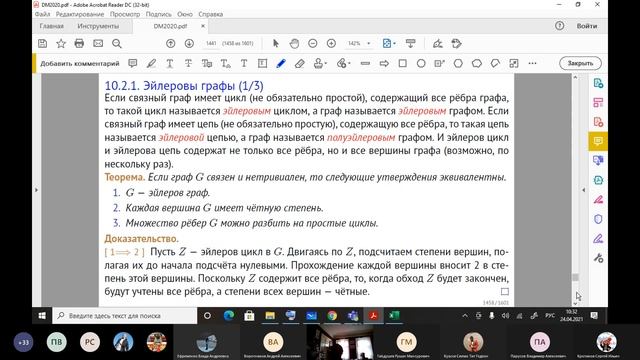Select participant tile ПВ

tap(56, 342)
